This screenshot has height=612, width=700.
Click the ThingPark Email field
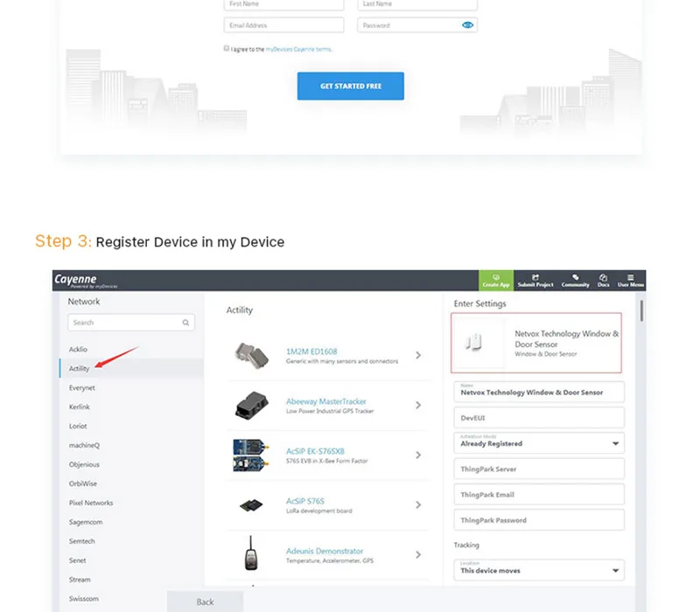[x=539, y=495]
